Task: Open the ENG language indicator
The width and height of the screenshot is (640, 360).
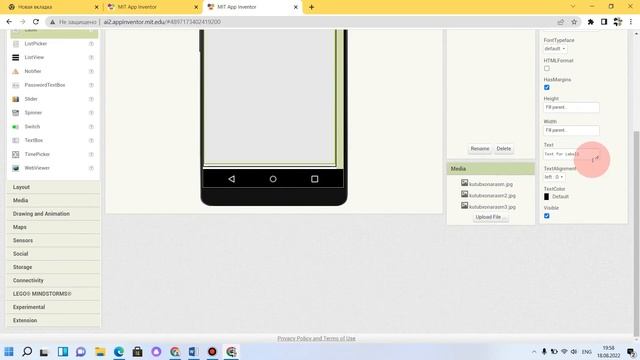Action: [587, 351]
